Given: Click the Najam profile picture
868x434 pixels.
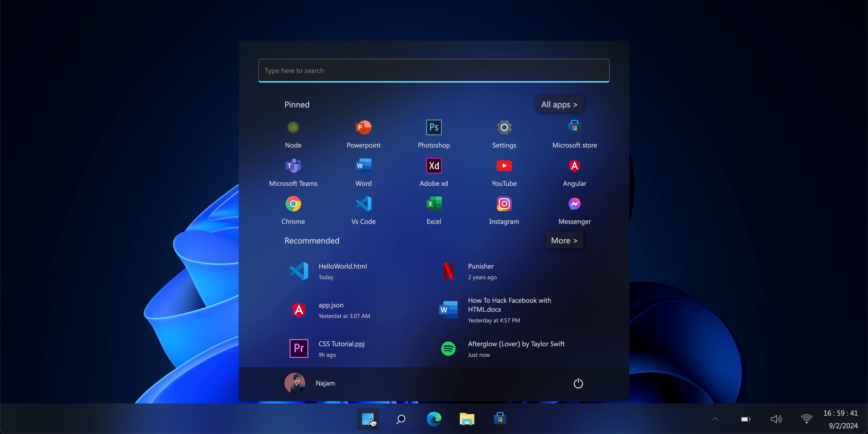Looking at the screenshot, I should pos(295,383).
